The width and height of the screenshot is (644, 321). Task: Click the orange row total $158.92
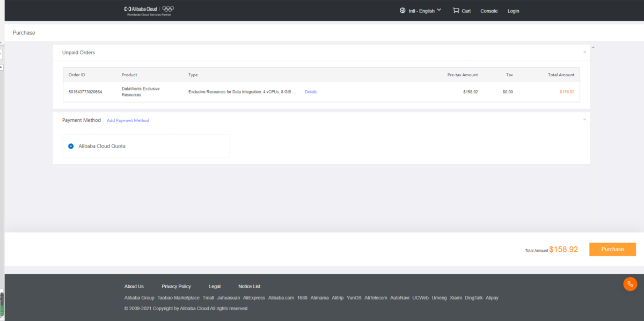(567, 92)
